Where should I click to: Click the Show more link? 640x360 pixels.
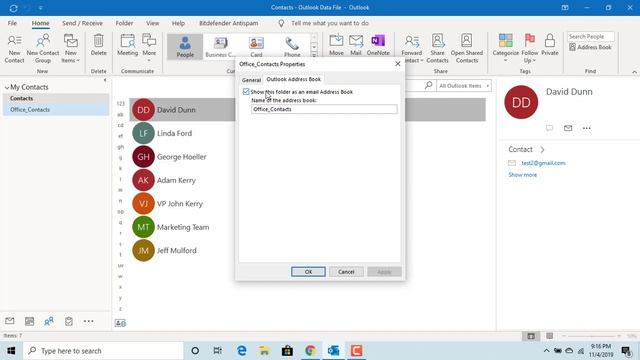tap(522, 175)
